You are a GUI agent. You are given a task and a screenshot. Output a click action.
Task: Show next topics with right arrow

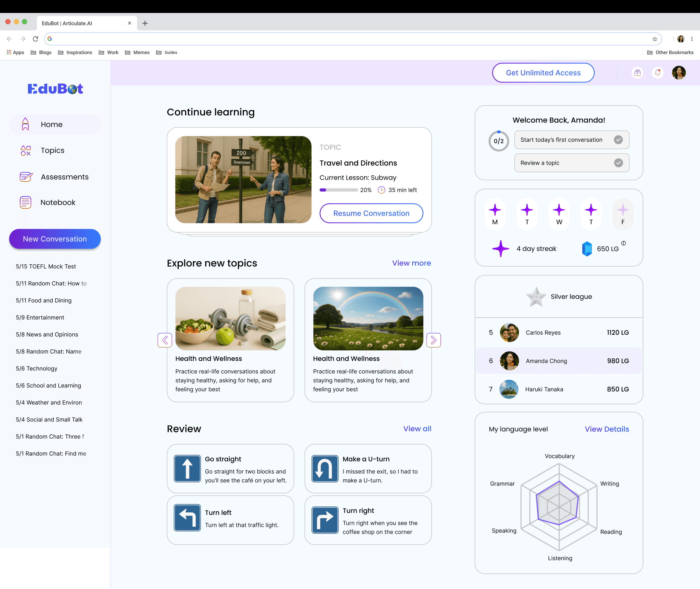(x=434, y=340)
